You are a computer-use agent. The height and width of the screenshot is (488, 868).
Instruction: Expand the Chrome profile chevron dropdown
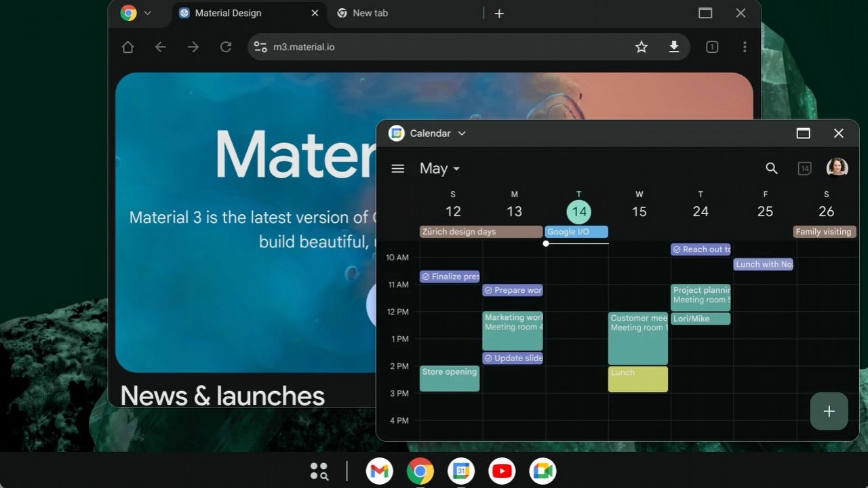click(x=147, y=13)
